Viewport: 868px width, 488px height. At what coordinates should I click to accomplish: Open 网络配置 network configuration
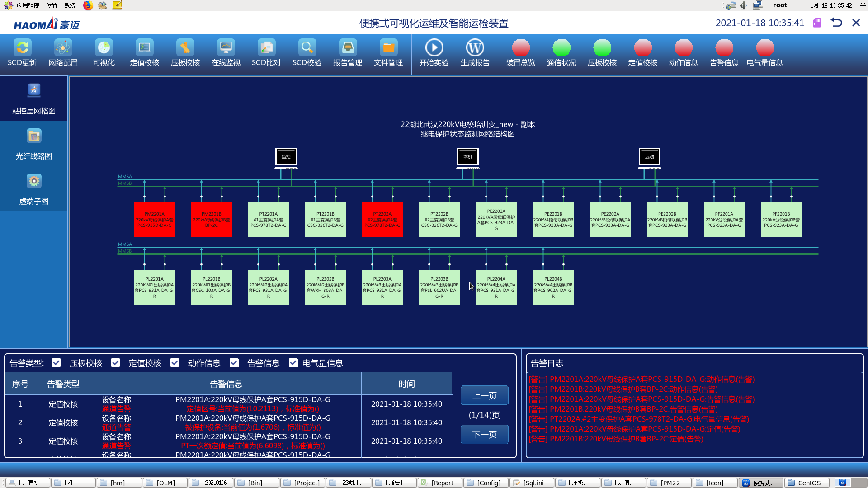(63, 48)
